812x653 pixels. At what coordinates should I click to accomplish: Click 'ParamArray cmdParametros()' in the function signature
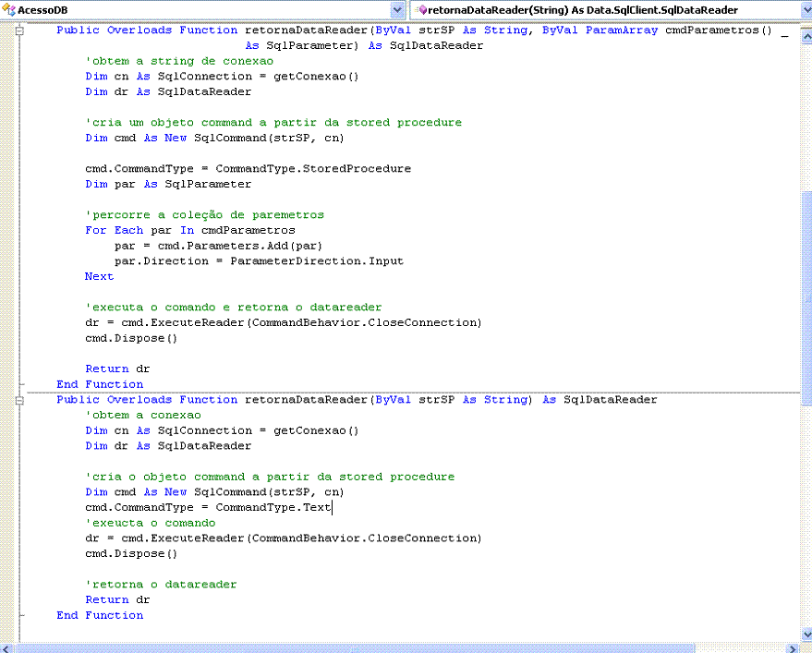tap(678, 30)
